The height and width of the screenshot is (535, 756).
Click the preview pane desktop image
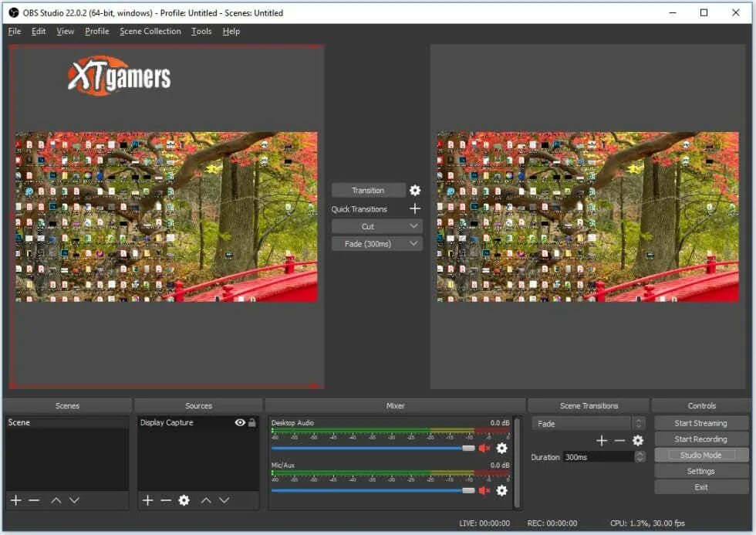pos(167,217)
